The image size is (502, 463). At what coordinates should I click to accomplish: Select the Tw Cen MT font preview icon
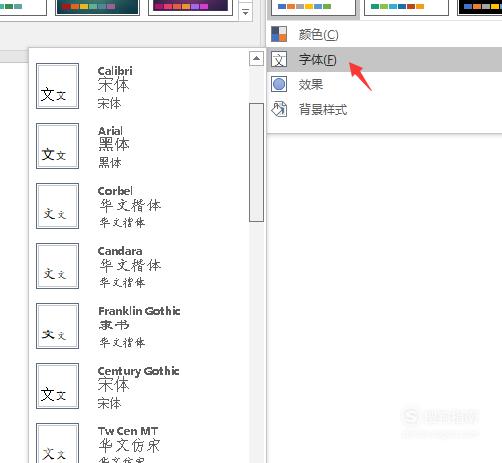(x=57, y=443)
